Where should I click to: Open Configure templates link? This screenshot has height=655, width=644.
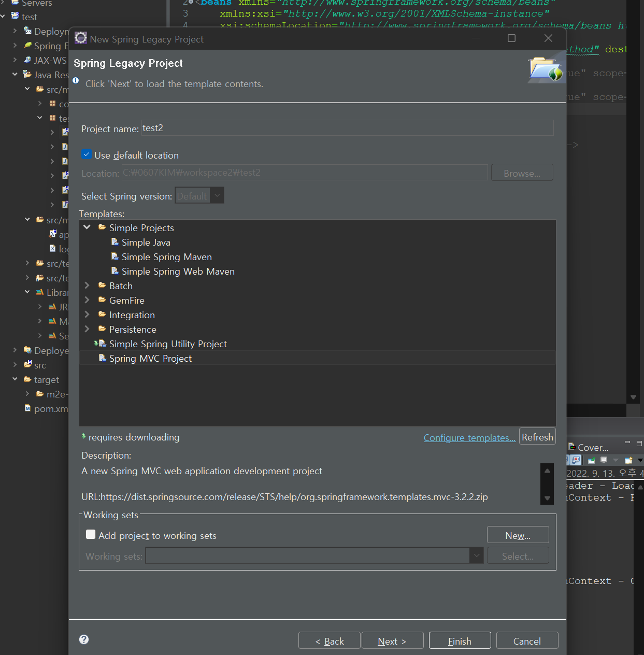pyautogui.click(x=469, y=438)
